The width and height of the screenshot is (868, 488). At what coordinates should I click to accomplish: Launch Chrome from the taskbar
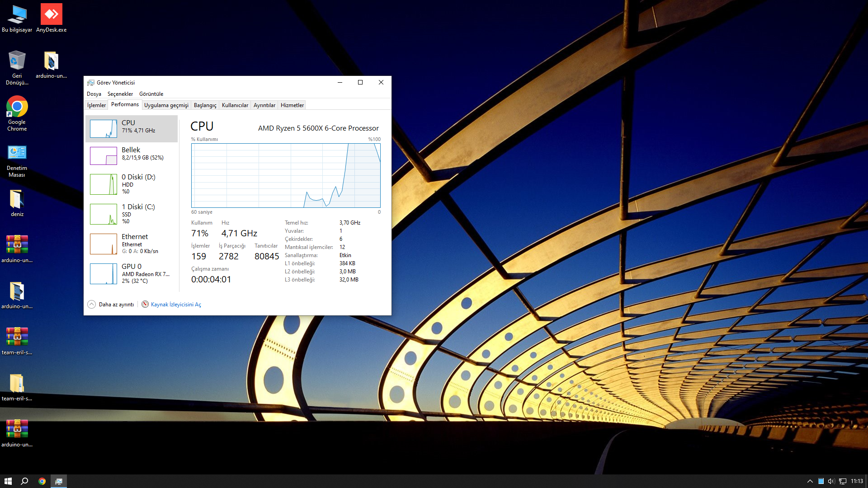pyautogui.click(x=42, y=481)
